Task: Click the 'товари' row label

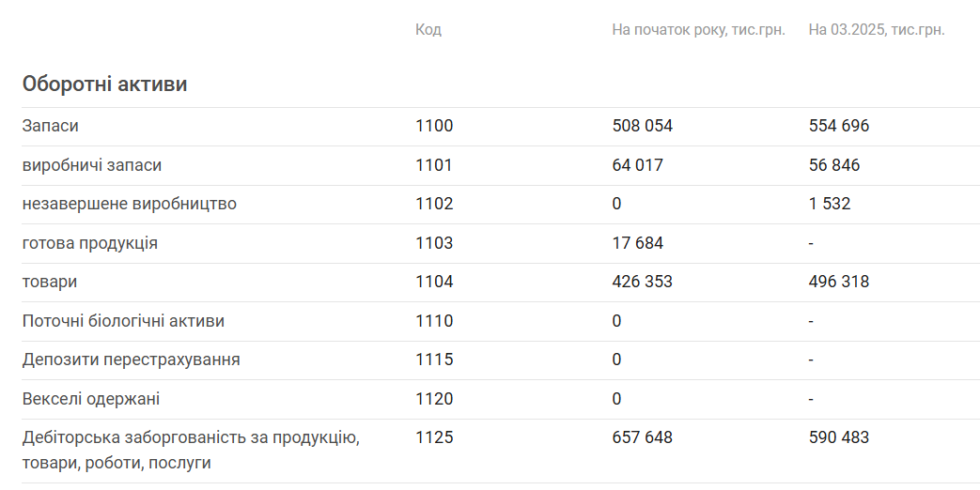Action: pos(50,282)
